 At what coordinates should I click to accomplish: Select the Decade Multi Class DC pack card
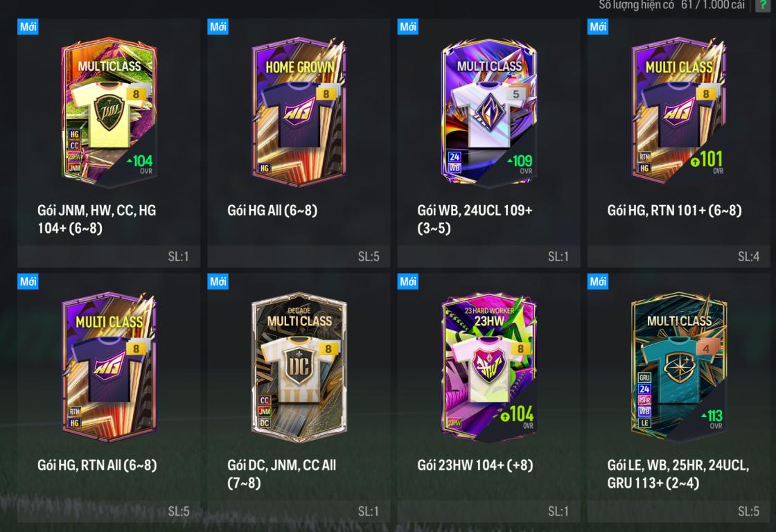[x=299, y=367]
